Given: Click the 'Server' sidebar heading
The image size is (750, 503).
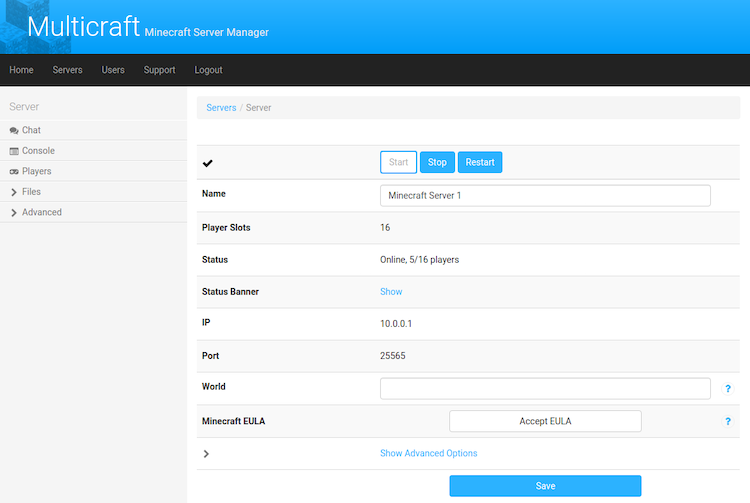Looking at the screenshot, I should tap(24, 107).
